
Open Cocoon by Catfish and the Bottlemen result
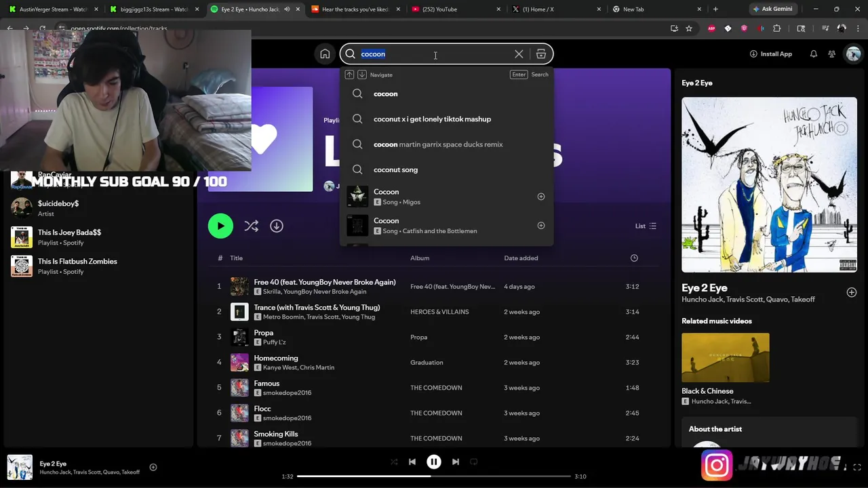(x=446, y=226)
